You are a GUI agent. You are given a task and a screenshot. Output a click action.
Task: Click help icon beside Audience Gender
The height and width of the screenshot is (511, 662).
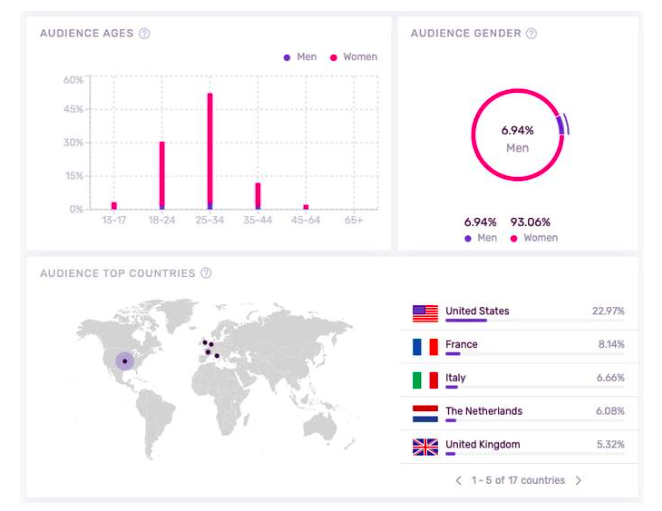click(x=531, y=33)
